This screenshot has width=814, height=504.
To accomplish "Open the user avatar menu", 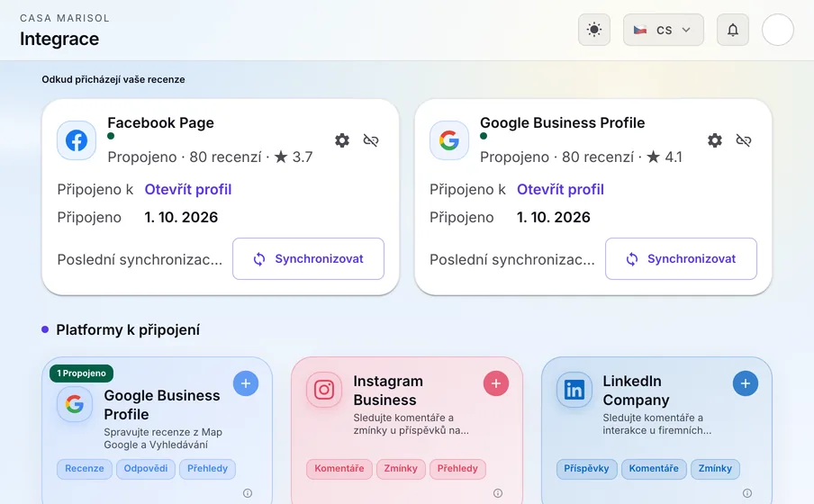I will [x=778, y=30].
